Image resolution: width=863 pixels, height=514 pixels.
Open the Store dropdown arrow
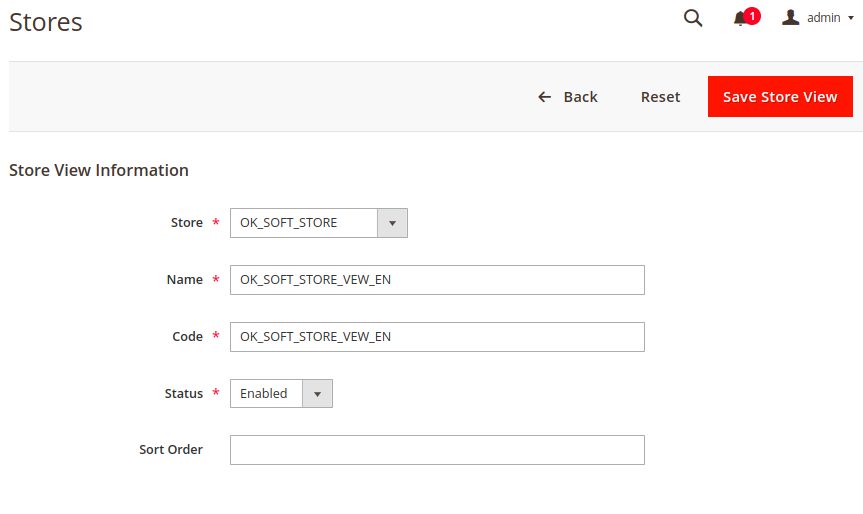coord(392,223)
